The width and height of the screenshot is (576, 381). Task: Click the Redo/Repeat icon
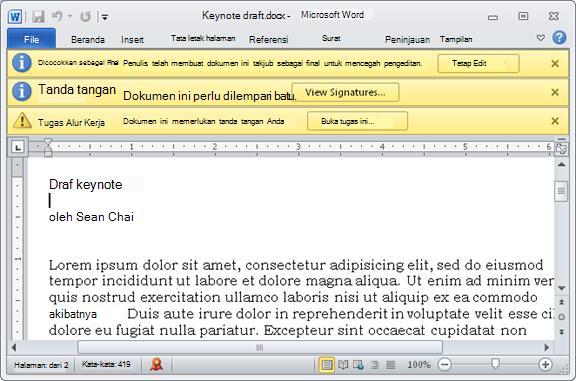[x=85, y=16]
